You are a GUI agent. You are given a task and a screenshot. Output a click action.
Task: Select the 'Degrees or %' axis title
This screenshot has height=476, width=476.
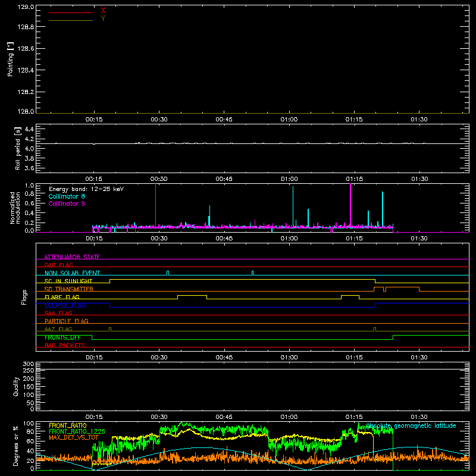15,446
